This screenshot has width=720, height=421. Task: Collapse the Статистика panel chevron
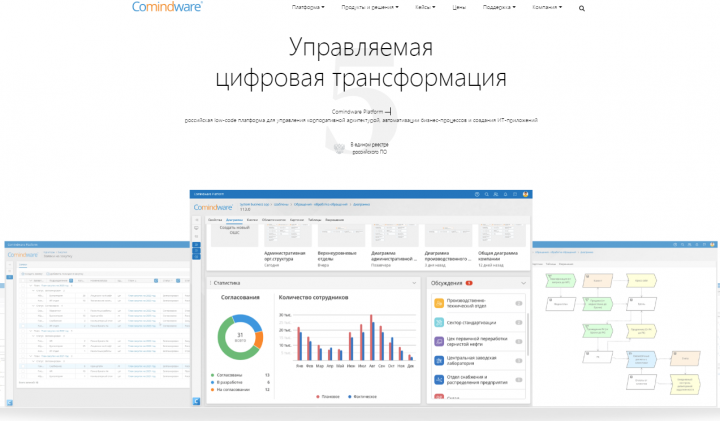click(414, 283)
